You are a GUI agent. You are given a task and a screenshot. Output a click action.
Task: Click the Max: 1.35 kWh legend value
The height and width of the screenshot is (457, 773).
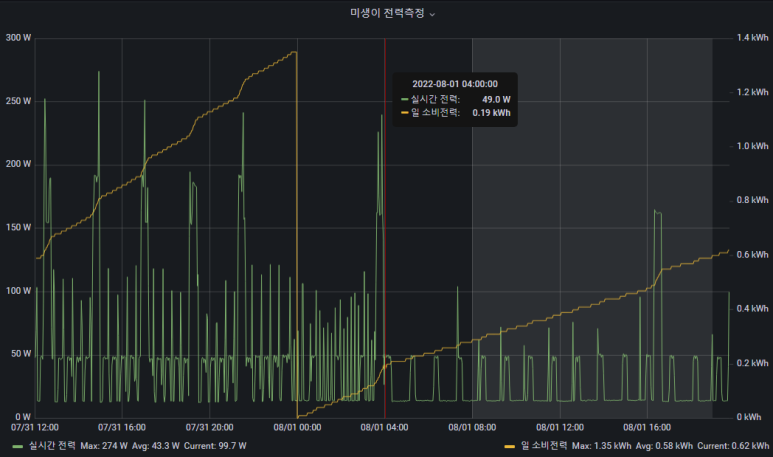click(x=601, y=446)
